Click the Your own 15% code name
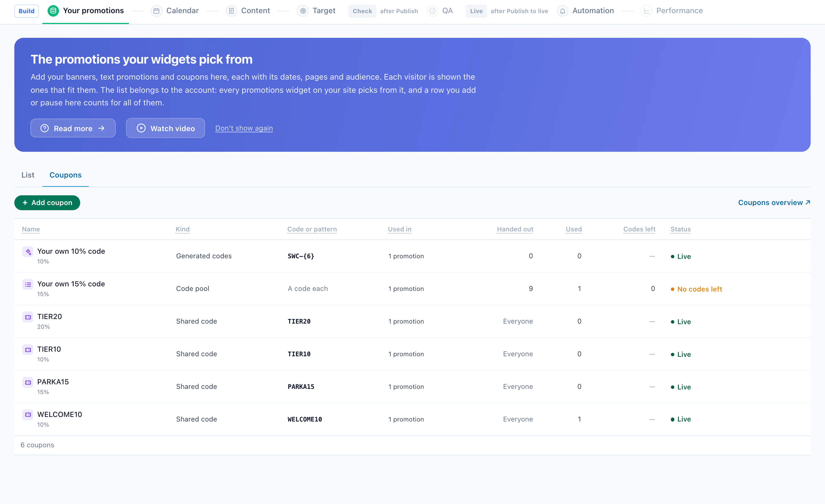825x504 pixels. [71, 284]
